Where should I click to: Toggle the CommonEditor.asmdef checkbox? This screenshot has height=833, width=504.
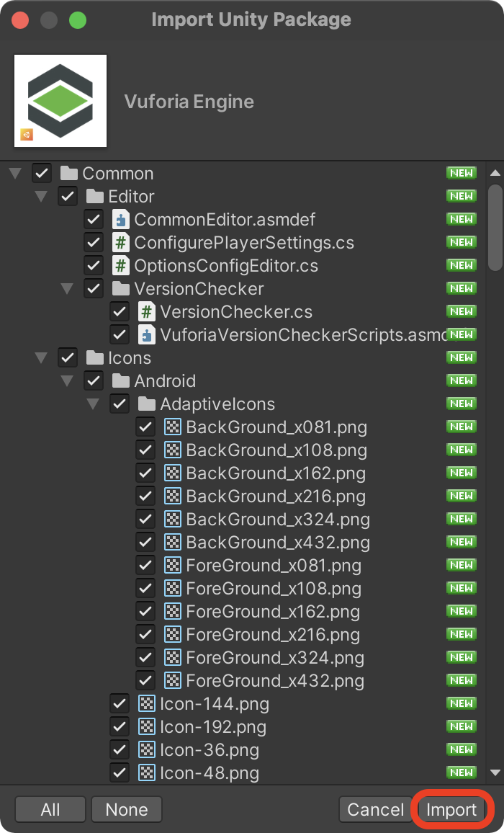[94, 219]
